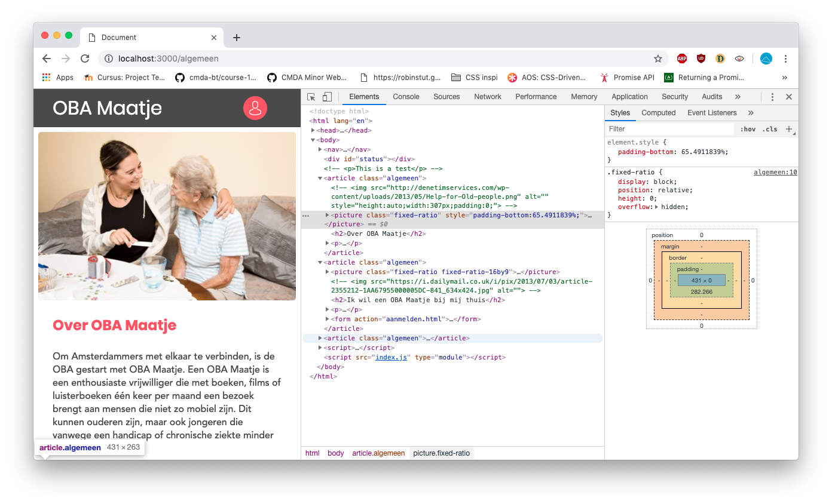This screenshot has width=832, height=504.
Task: Select the div id status element line
Action: pyautogui.click(x=369, y=159)
